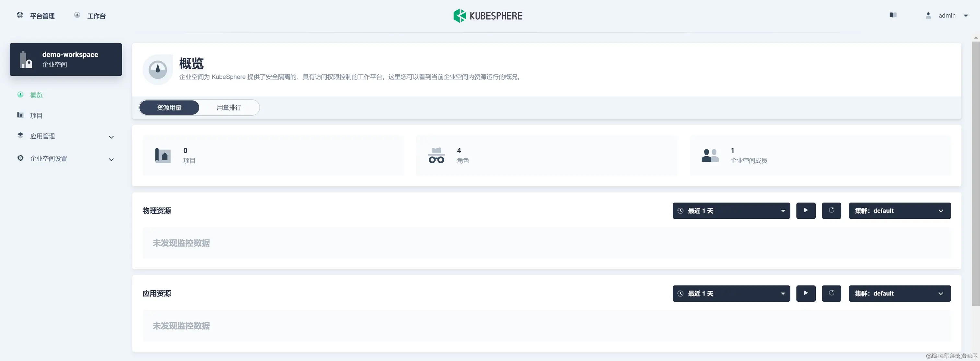Open the admin account dropdown arrow
The height and width of the screenshot is (361, 980).
tap(965, 16)
